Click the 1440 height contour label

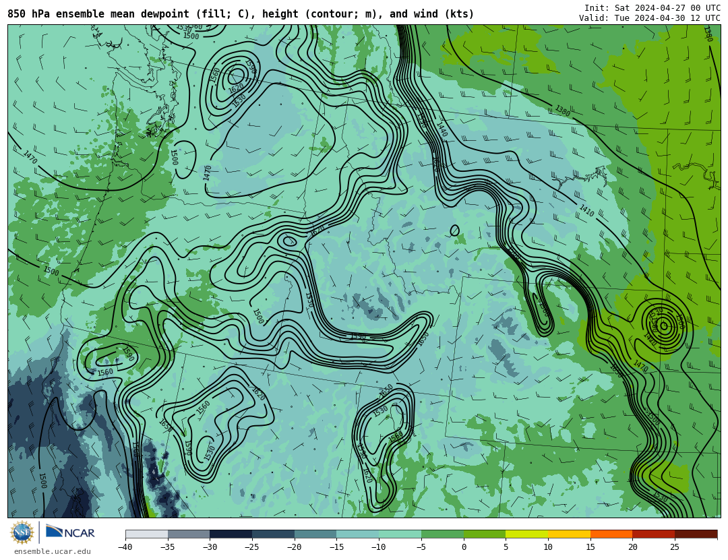[442, 129]
